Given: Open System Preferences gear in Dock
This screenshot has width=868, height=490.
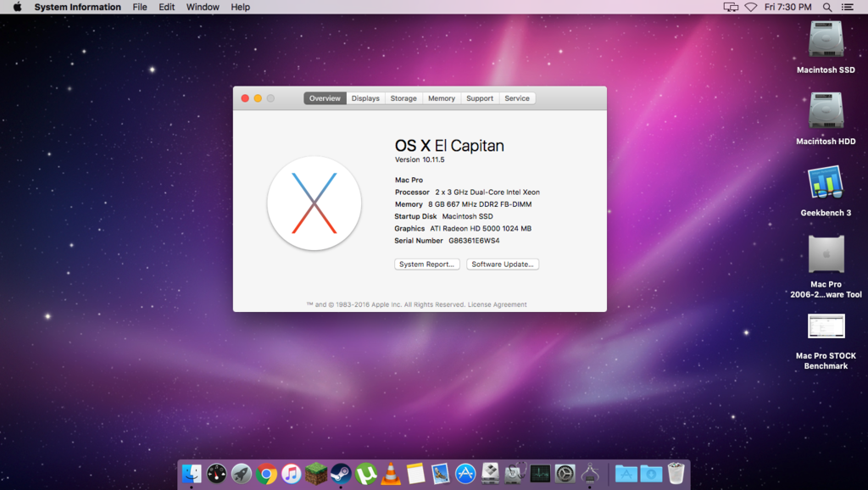Looking at the screenshot, I should 565,474.
